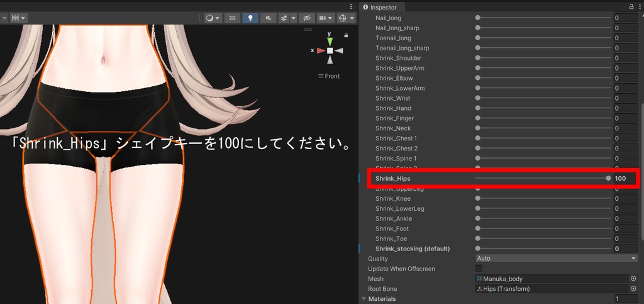Click the Manuka_body mesh field

click(x=552, y=279)
